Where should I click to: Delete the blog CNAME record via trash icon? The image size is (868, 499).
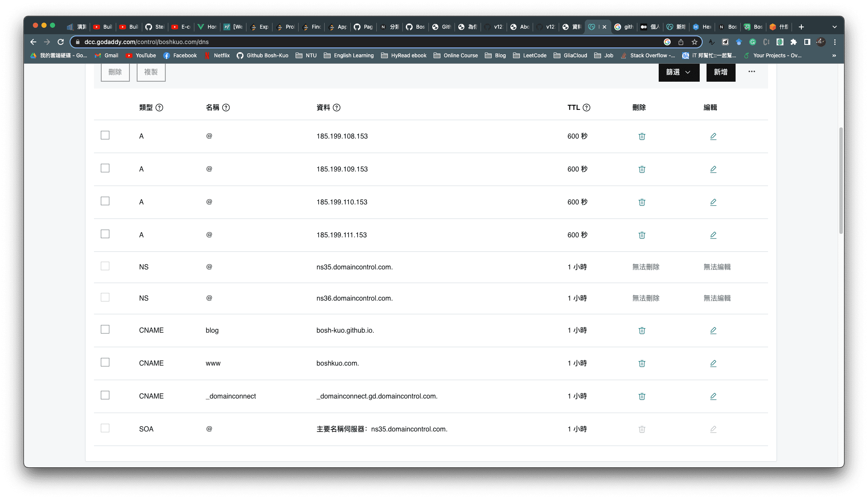pos(642,331)
